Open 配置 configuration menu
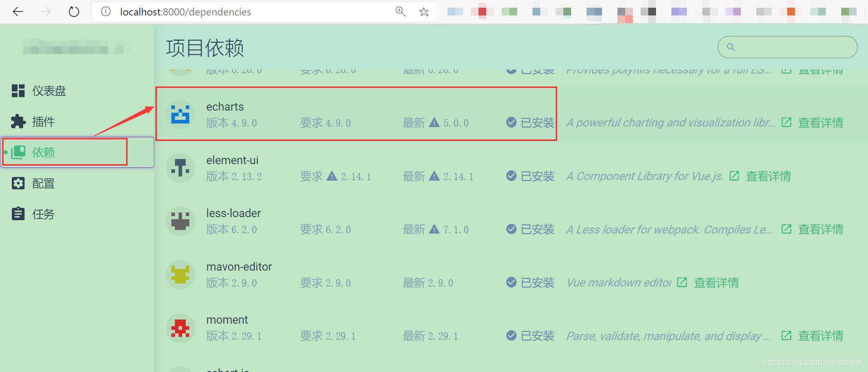The width and height of the screenshot is (868, 372). pos(77,184)
